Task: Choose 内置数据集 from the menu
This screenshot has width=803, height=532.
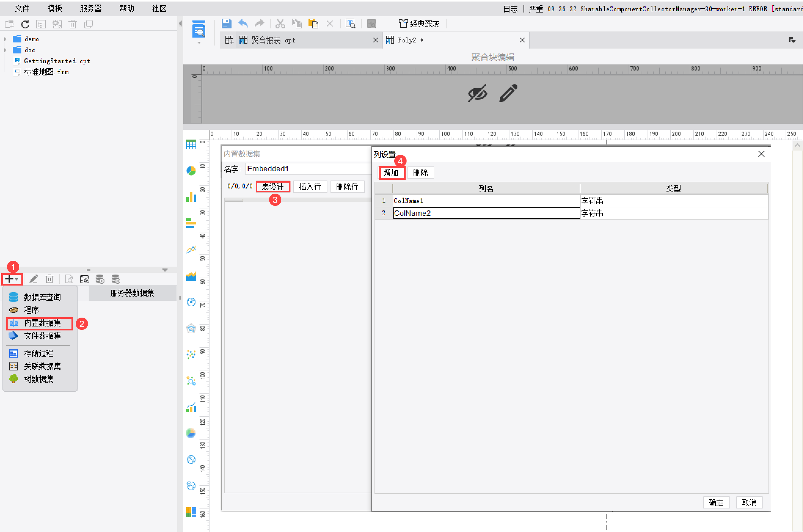Action: (x=42, y=323)
